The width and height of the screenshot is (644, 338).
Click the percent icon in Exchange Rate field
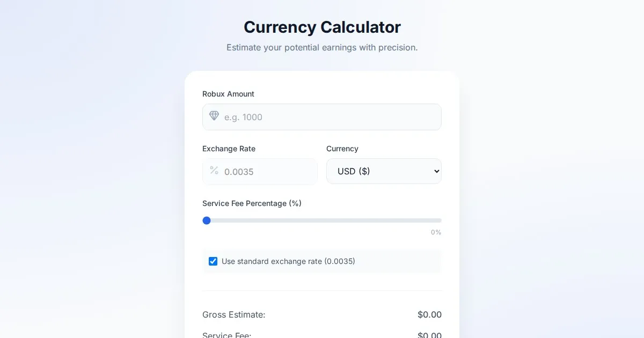[214, 171]
